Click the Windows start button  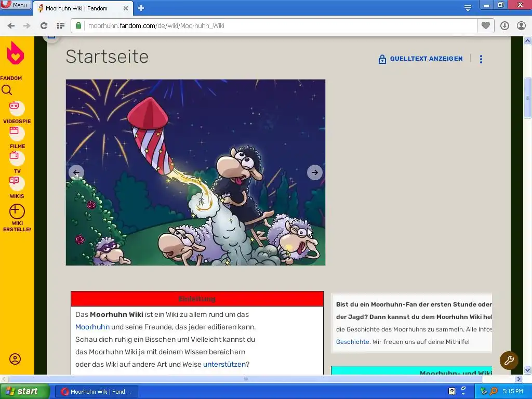click(x=24, y=392)
